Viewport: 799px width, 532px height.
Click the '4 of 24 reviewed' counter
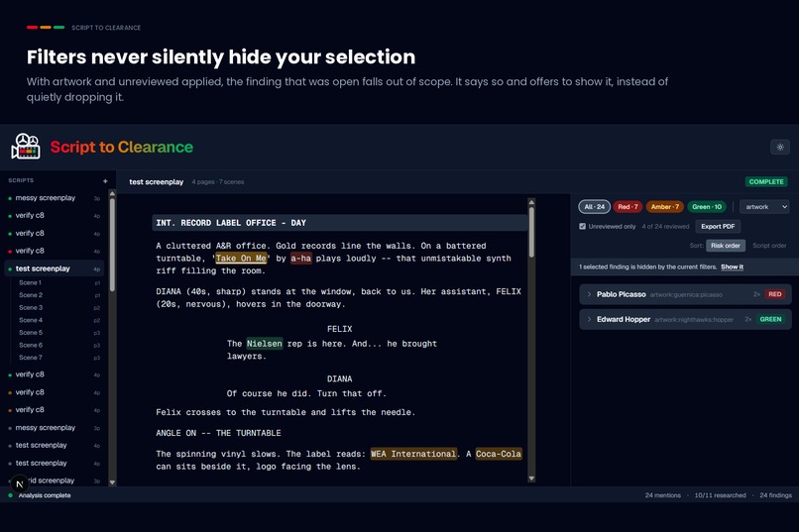(665, 226)
